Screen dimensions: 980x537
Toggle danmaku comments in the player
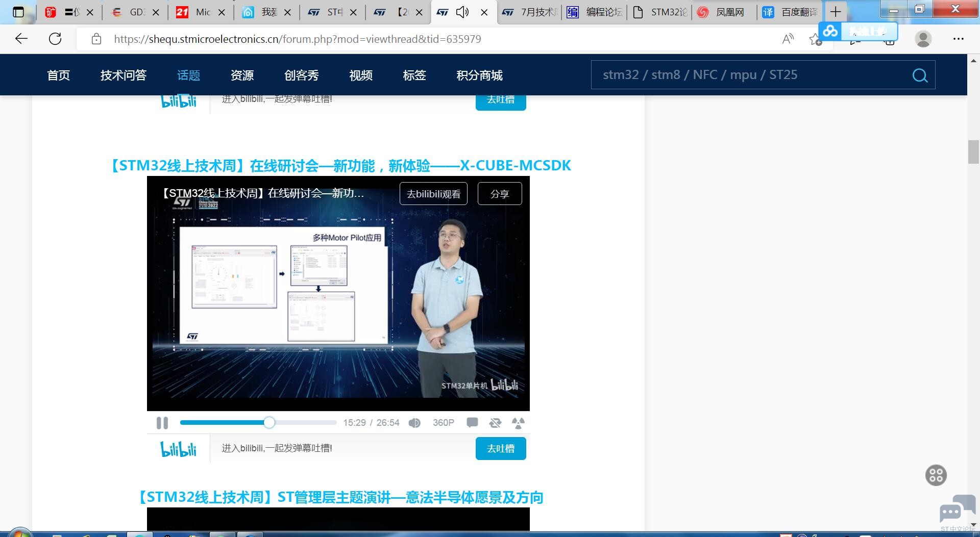pos(472,423)
